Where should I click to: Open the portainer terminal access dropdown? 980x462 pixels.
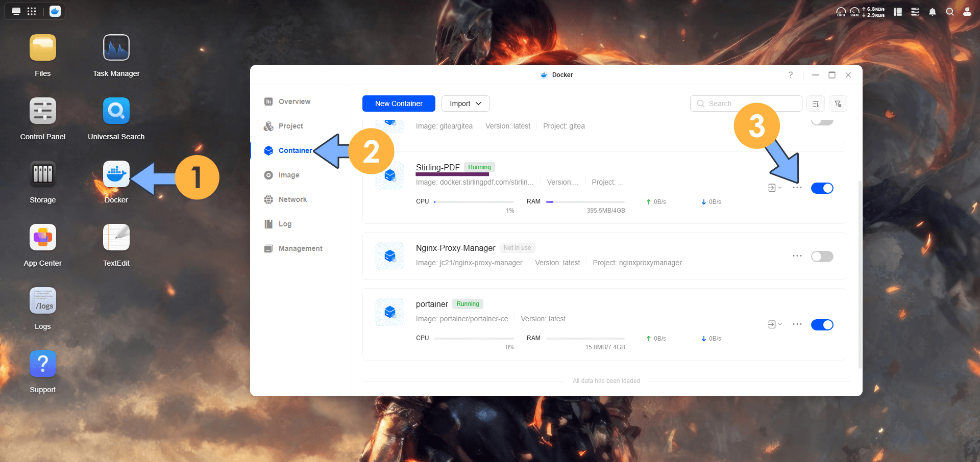pyautogui.click(x=775, y=324)
